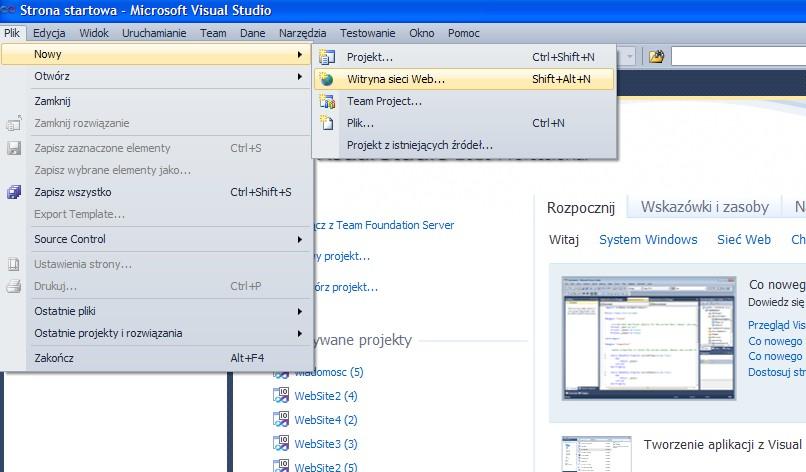Open the Okno menu
Viewport: 806px width, 472px height.
tap(422, 33)
